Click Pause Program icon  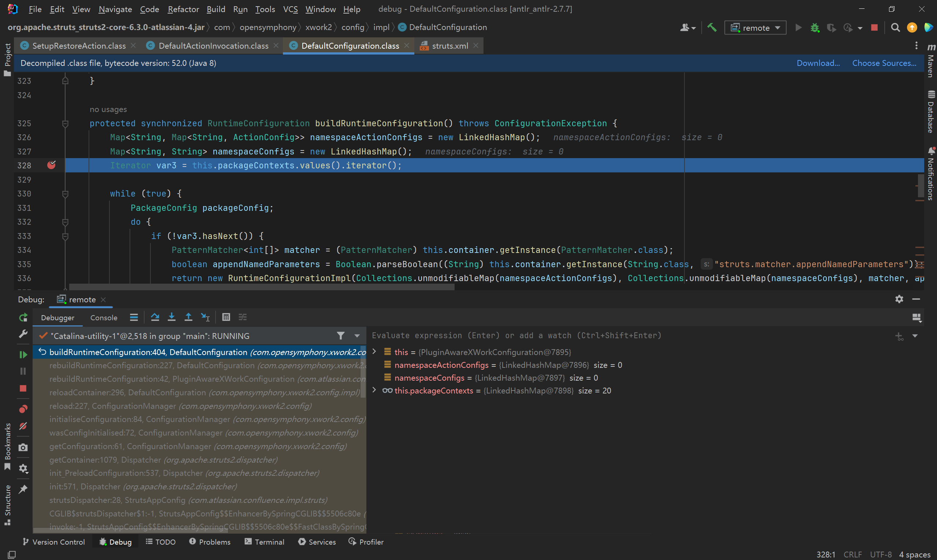(x=23, y=372)
